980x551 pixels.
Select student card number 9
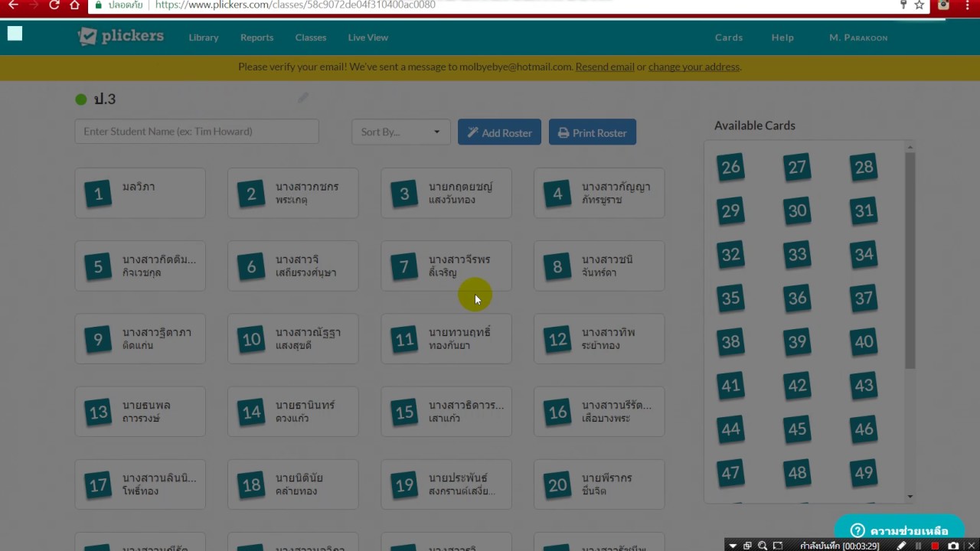click(140, 338)
